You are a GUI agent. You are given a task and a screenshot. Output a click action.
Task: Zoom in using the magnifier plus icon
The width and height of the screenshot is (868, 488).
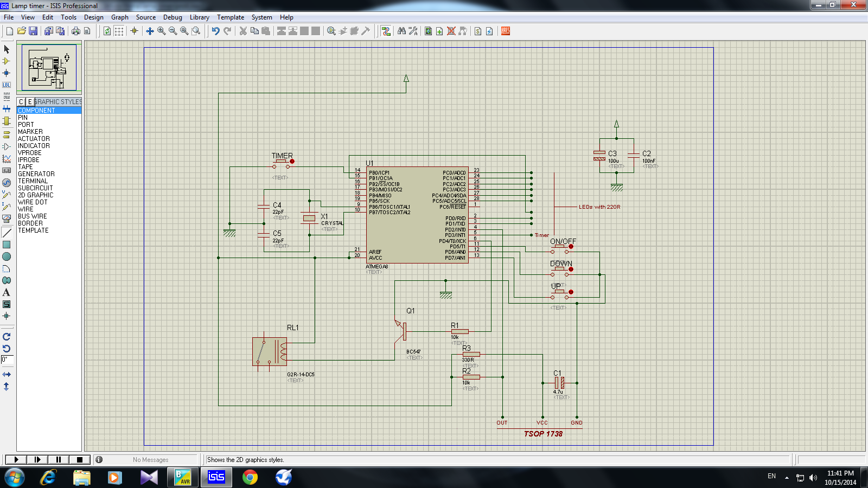click(161, 31)
